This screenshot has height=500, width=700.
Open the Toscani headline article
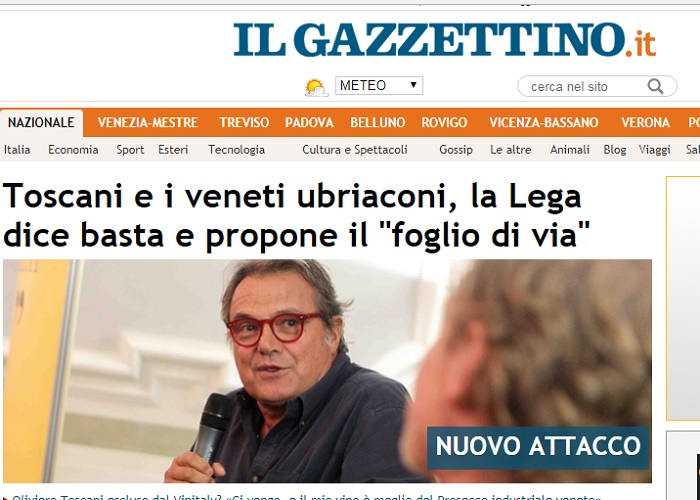pyautogui.click(x=296, y=215)
